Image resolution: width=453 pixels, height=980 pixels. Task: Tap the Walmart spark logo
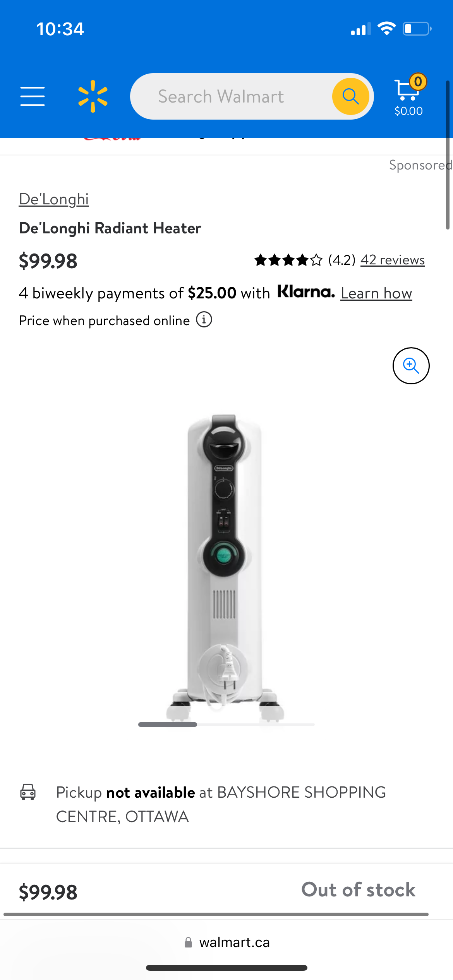(x=93, y=96)
